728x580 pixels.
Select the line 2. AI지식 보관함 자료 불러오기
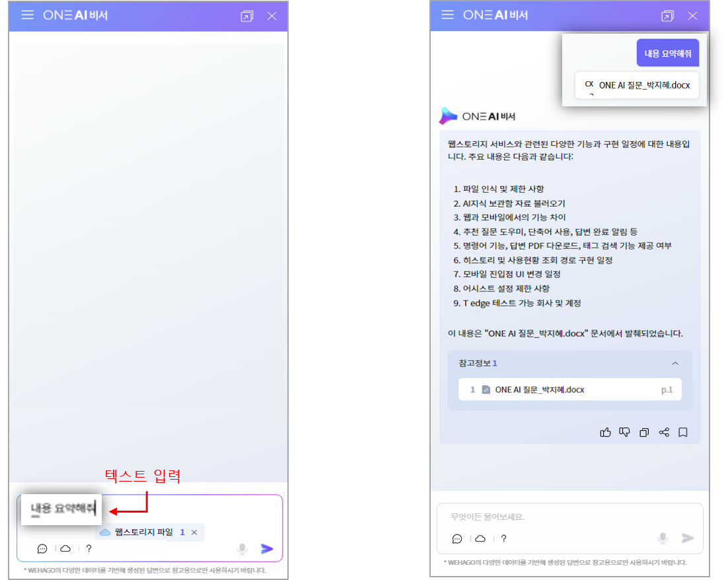click(x=509, y=203)
